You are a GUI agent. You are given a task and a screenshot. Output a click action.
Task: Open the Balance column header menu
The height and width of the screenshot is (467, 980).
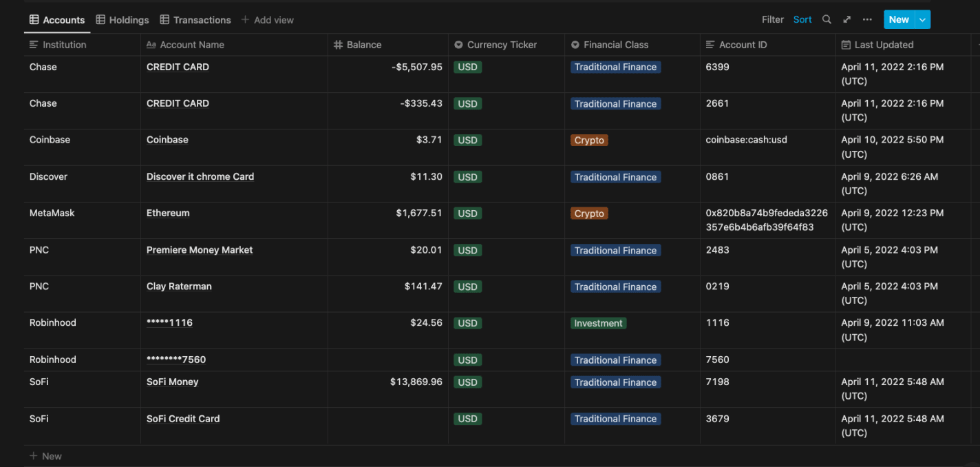click(x=388, y=45)
